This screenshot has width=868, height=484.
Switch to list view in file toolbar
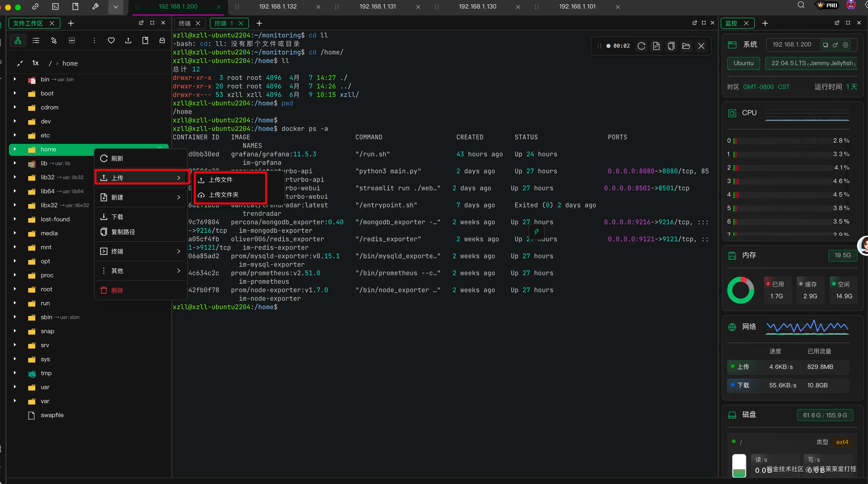pos(36,41)
